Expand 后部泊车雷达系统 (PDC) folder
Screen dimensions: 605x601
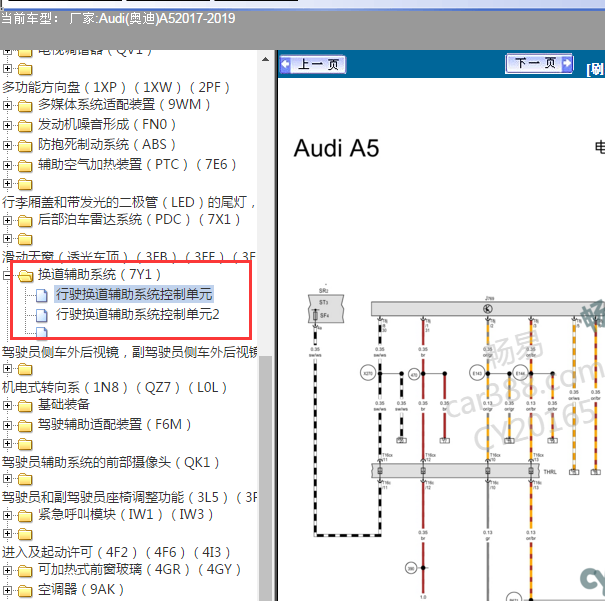7,220
